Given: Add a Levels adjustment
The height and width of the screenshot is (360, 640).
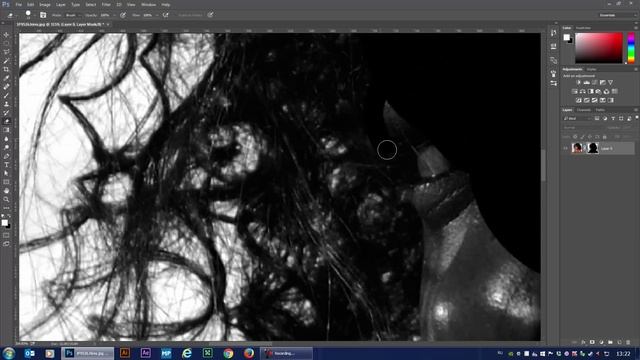Looking at the screenshot, I should coord(587,82).
